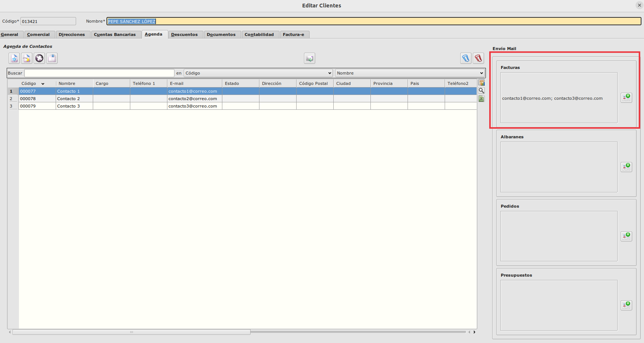Click the E-mail column header
This screenshot has width=644, height=343.
194,83
